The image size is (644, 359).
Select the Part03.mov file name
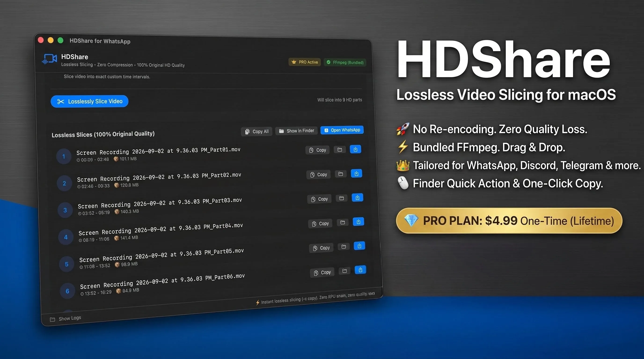point(160,203)
